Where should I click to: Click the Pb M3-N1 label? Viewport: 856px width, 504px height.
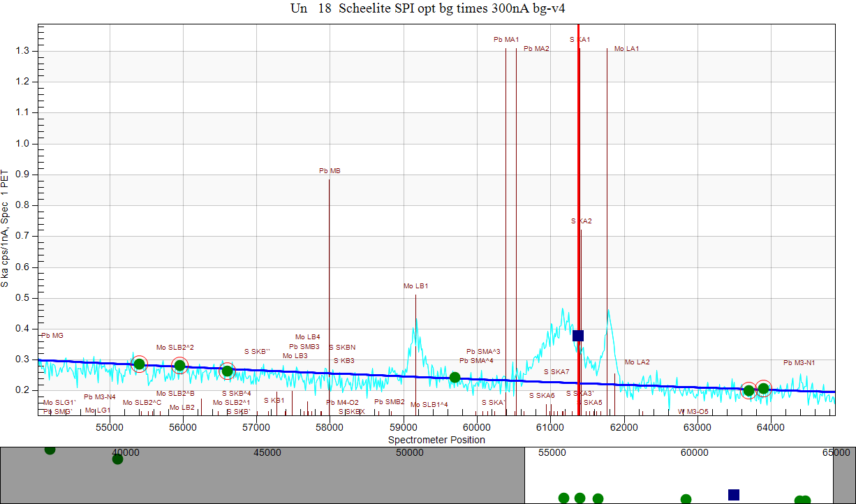click(x=799, y=363)
